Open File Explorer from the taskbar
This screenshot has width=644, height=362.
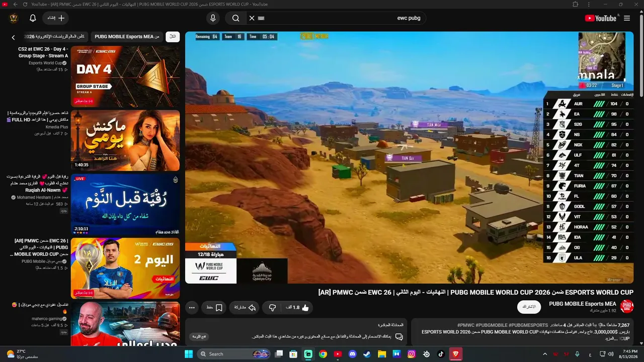coord(382,354)
